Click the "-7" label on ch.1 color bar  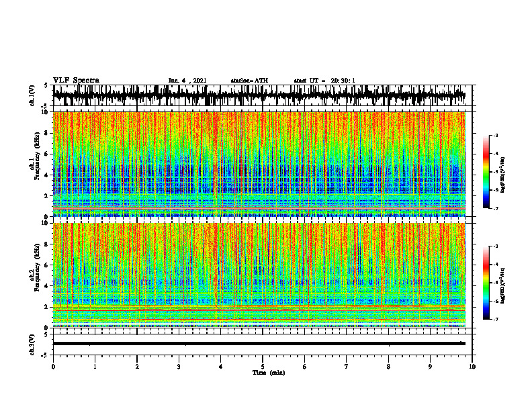[x=496, y=208]
